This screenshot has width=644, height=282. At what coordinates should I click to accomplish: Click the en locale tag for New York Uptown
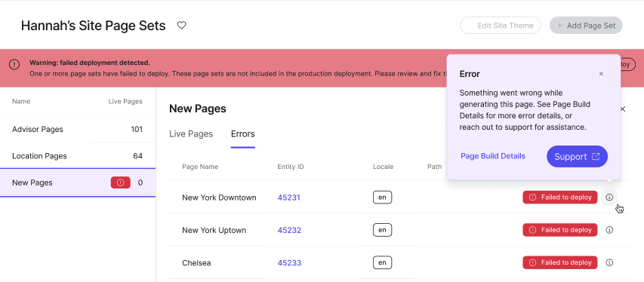tap(382, 230)
